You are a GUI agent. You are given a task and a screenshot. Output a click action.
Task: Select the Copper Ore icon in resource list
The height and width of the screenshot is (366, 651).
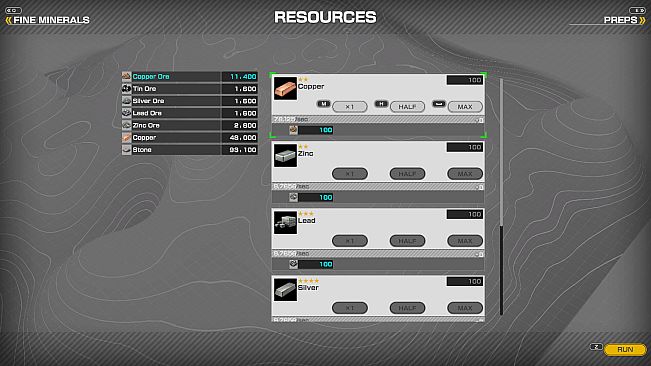(127, 76)
